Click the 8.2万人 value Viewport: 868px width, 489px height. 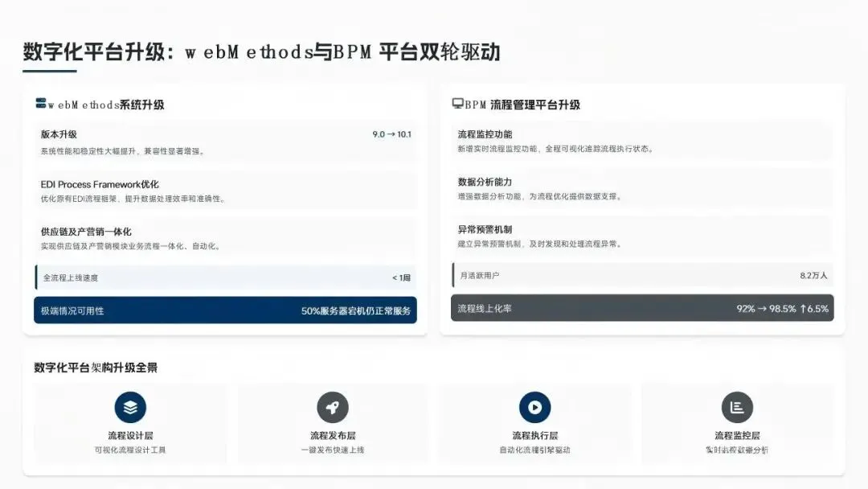(813, 275)
